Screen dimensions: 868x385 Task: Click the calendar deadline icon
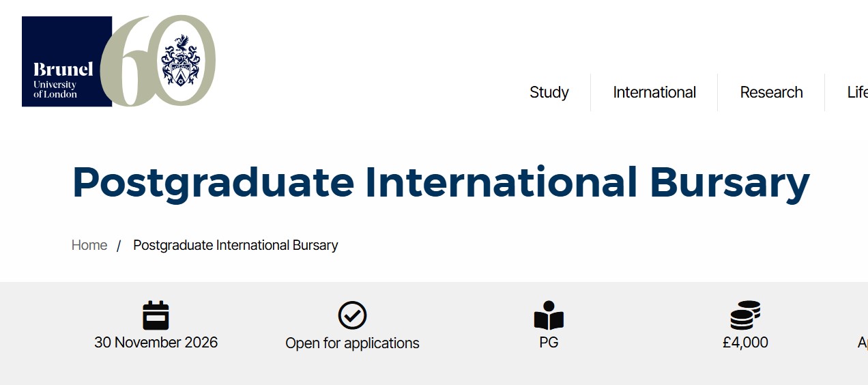pyautogui.click(x=156, y=315)
